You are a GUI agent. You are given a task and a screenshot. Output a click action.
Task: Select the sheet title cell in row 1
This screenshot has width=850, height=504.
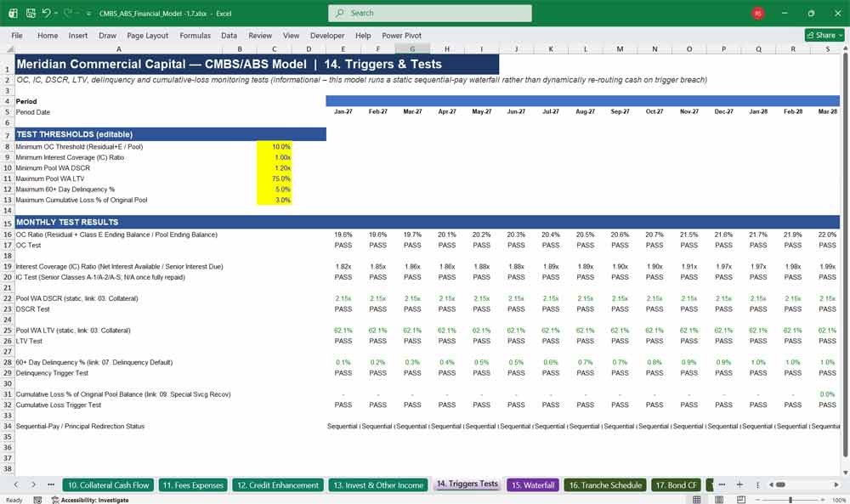pos(257,64)
